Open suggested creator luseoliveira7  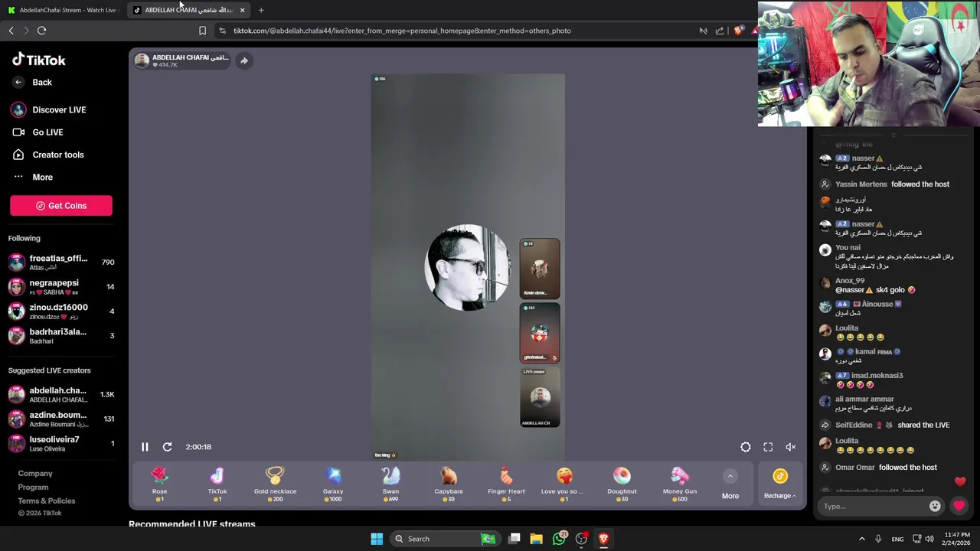click(x=61, y=444)
